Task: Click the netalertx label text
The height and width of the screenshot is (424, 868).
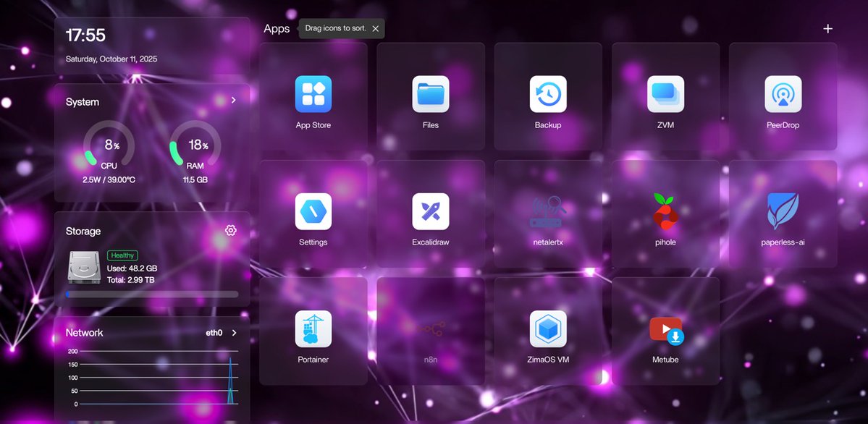Action: [548, 242]
